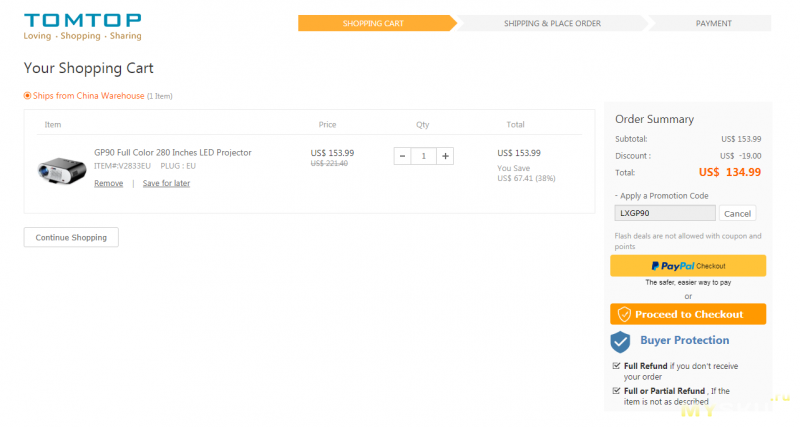Click the Full Refund checkmark icon
The image size is (800, 427).
(x=616, y=366)
